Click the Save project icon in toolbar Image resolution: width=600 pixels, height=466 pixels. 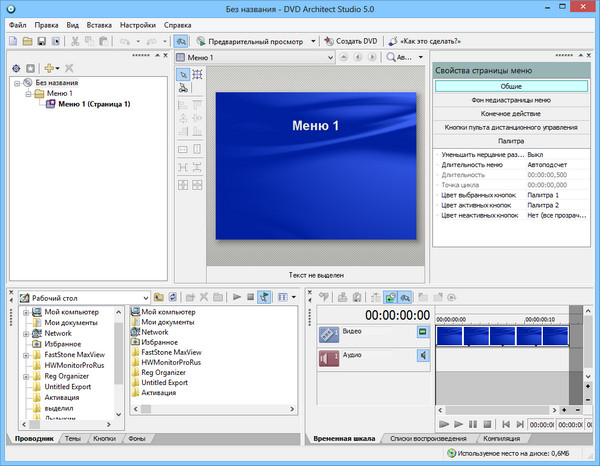(42, 41)
